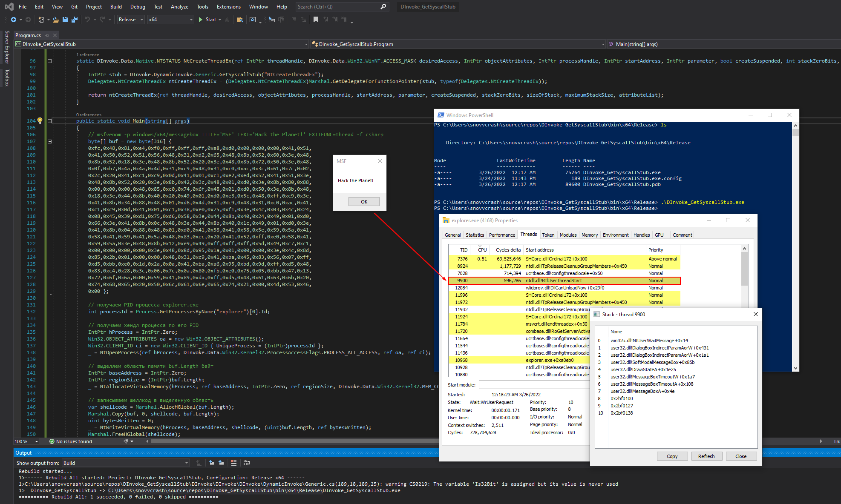The width and height of the screenshot is (841, 504).
Task: Switch to the Modules tab
Action: 567,235
